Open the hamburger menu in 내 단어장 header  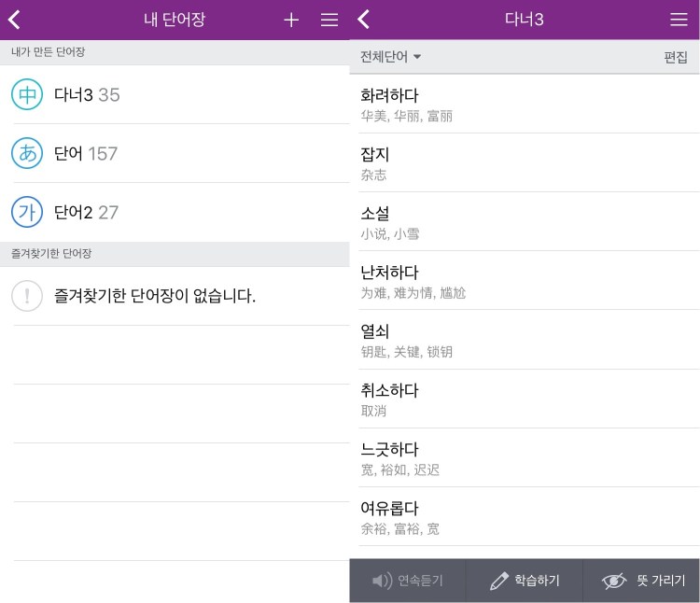tap(329, 20)
